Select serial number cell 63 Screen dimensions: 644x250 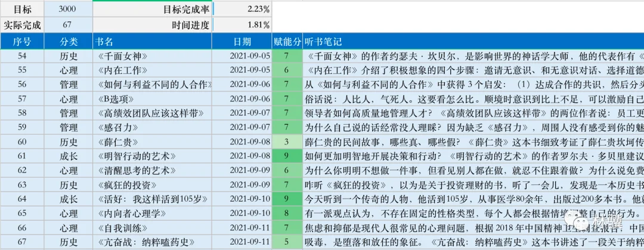pyautogui.click(x=22, y=185)
